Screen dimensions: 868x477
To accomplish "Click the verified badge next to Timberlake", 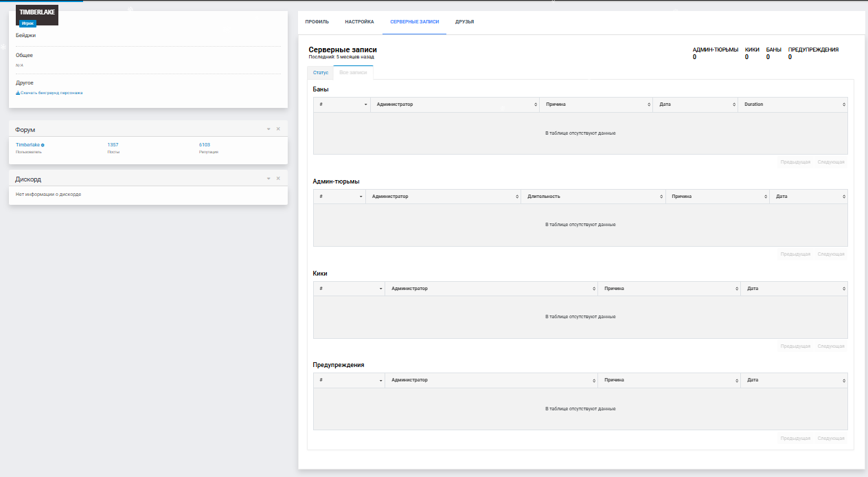I will click(x=43, y=145).
